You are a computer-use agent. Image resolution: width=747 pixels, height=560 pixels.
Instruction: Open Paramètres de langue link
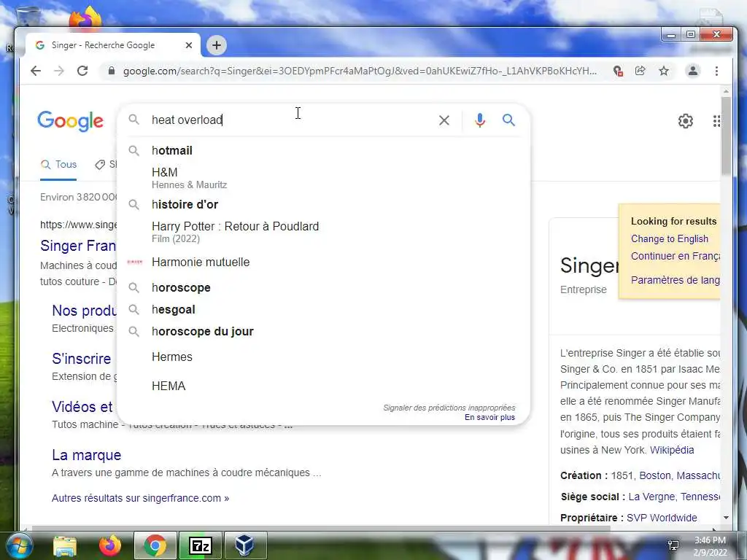pyautogui.click(x=675, y=280)
